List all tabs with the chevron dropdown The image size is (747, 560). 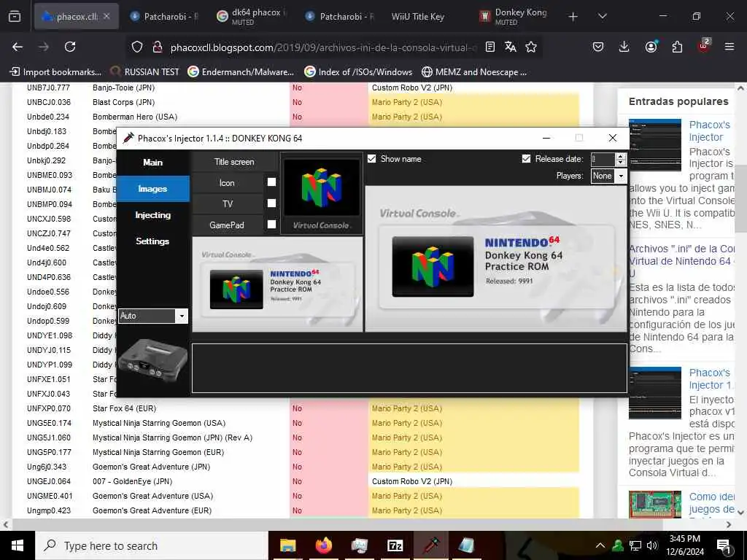602,17
